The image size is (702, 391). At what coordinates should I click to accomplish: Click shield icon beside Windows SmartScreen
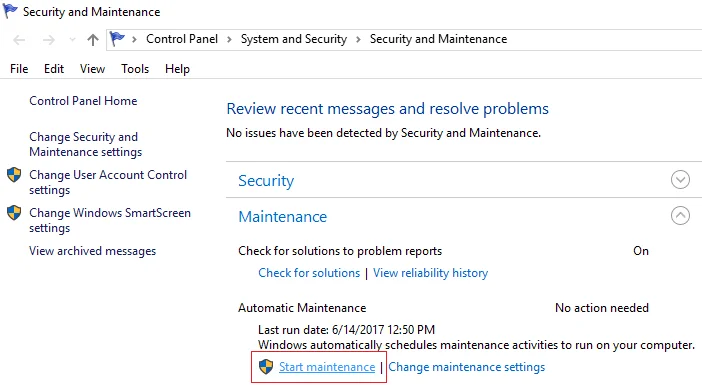click(x=14, y=213)
